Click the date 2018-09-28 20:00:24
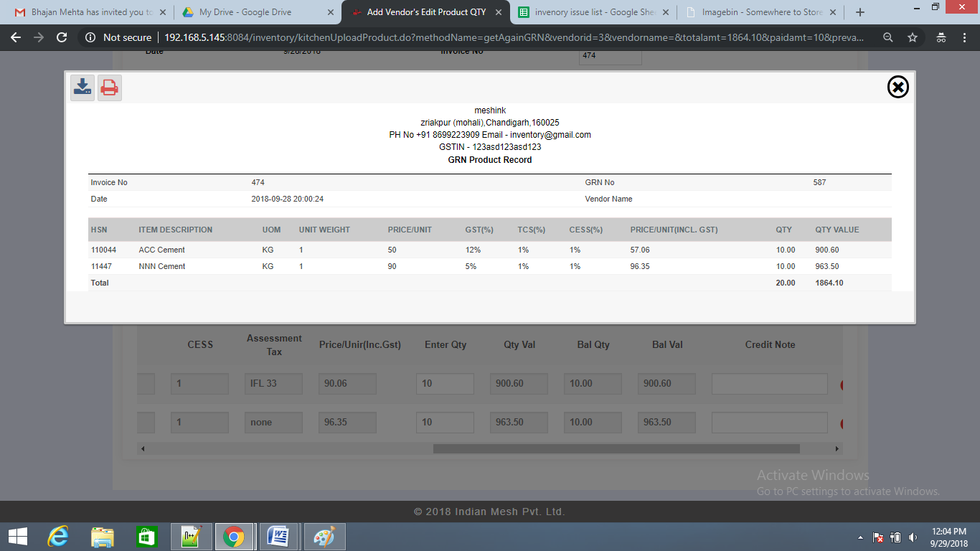980x551 pixels. coord(287,199)
